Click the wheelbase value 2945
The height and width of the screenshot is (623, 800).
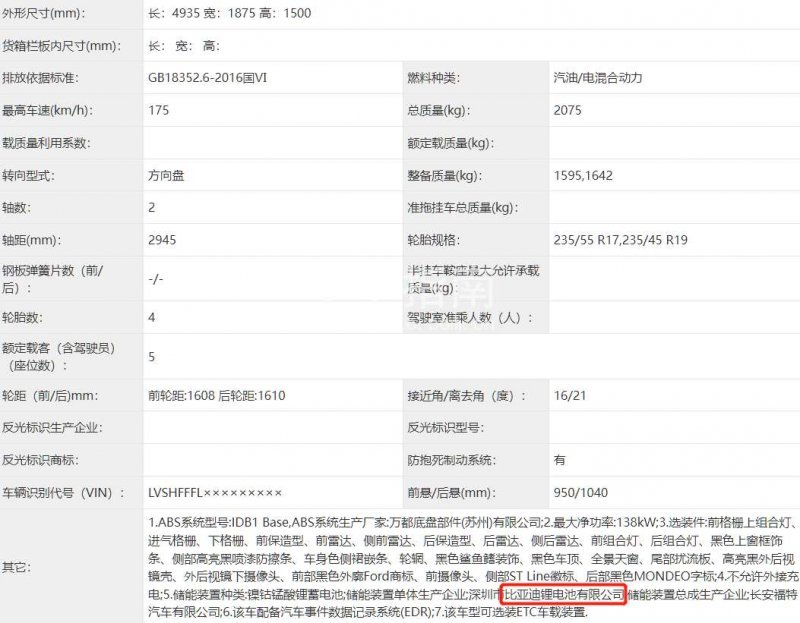coord(161,240)
